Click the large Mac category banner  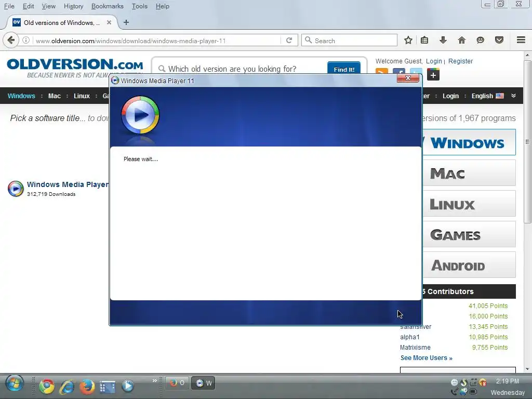[x=470, y=173]
